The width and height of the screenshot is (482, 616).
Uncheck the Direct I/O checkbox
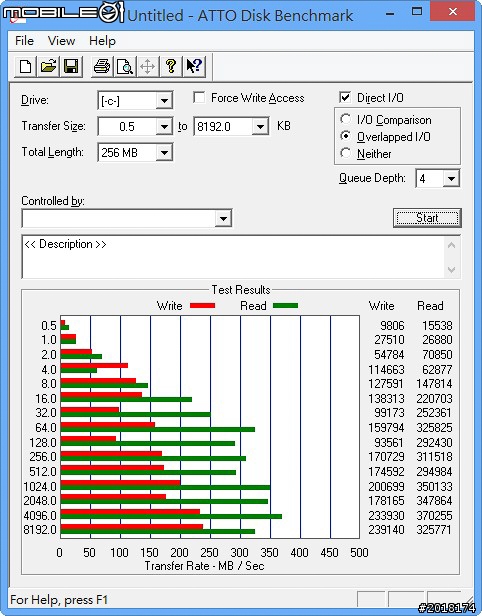[x=345, y=97]
